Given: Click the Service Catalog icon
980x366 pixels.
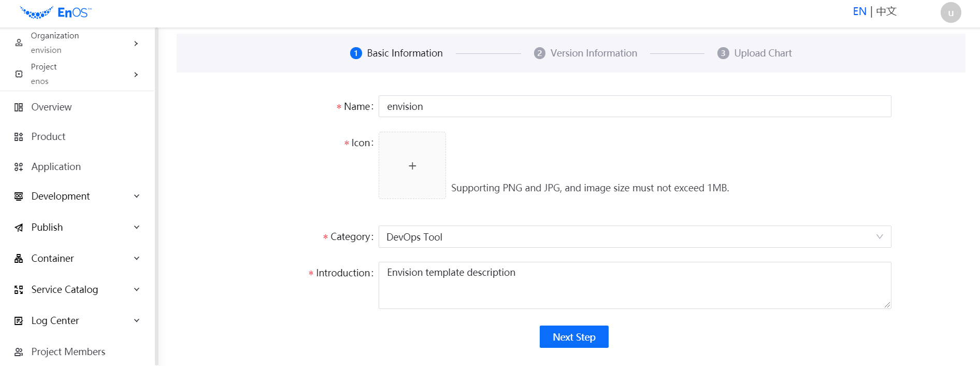Looking at the screenshot, I should pos(19,290).
